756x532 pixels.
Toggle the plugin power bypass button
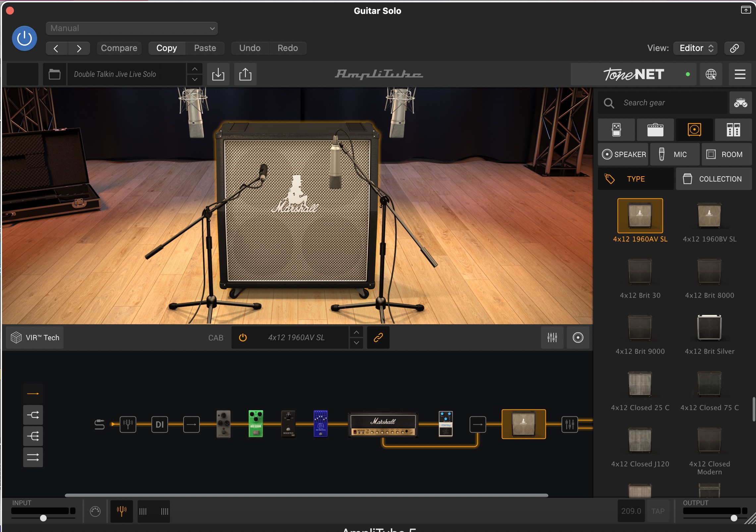click(x=24, y=38)
